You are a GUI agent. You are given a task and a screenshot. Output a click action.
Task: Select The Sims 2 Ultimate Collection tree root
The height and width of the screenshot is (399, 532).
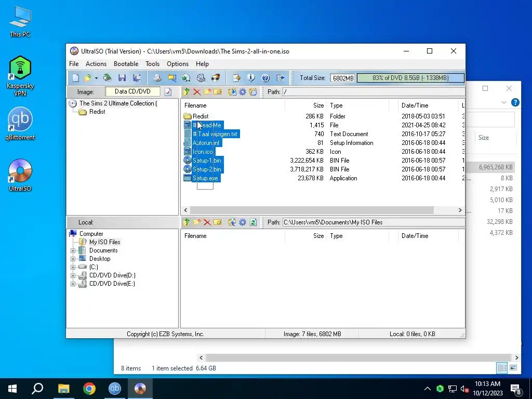coord(118,103)
